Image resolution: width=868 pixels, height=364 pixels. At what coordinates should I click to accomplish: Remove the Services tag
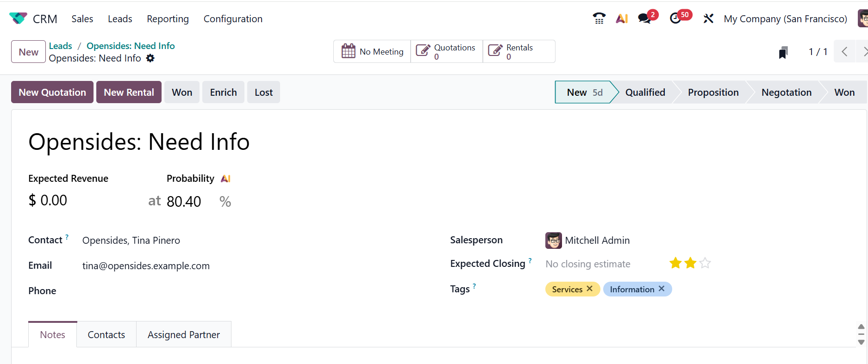[x=589, y=289]
